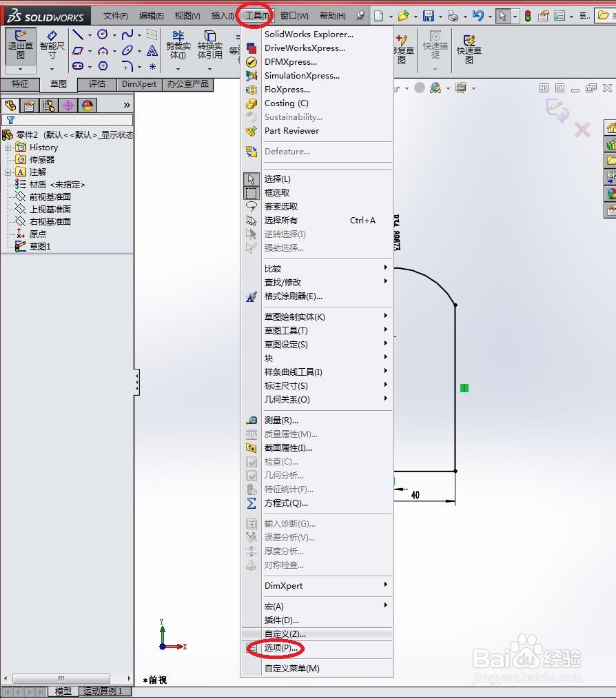Select the Spline sketch tool

click(x=127, y=34)
